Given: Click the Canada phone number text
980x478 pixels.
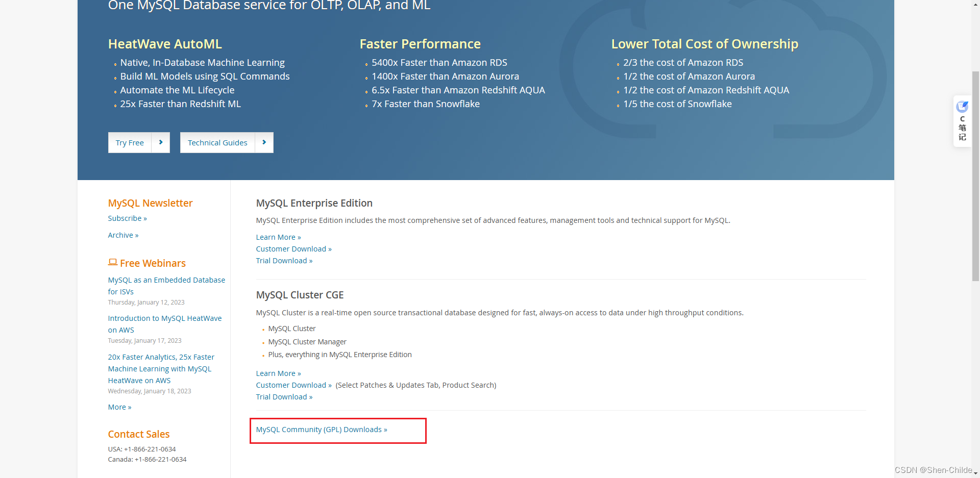Looking at the screenshot, I should [x=147, y=460].
